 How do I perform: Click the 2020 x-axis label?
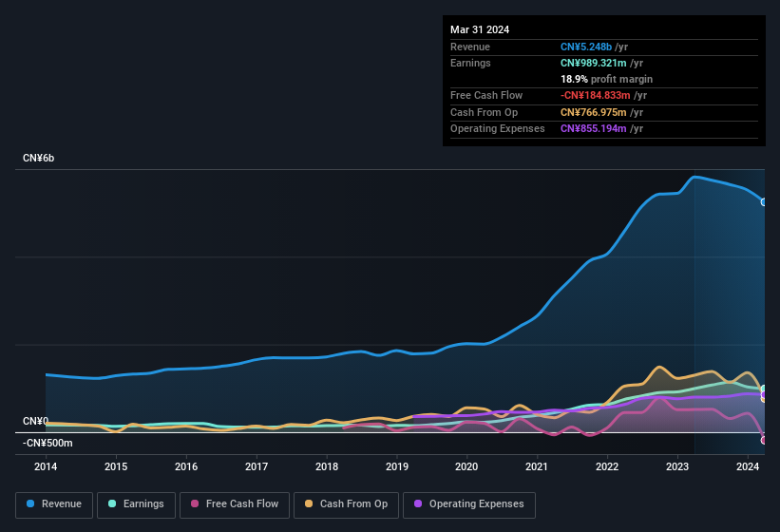tap(466, 466)
